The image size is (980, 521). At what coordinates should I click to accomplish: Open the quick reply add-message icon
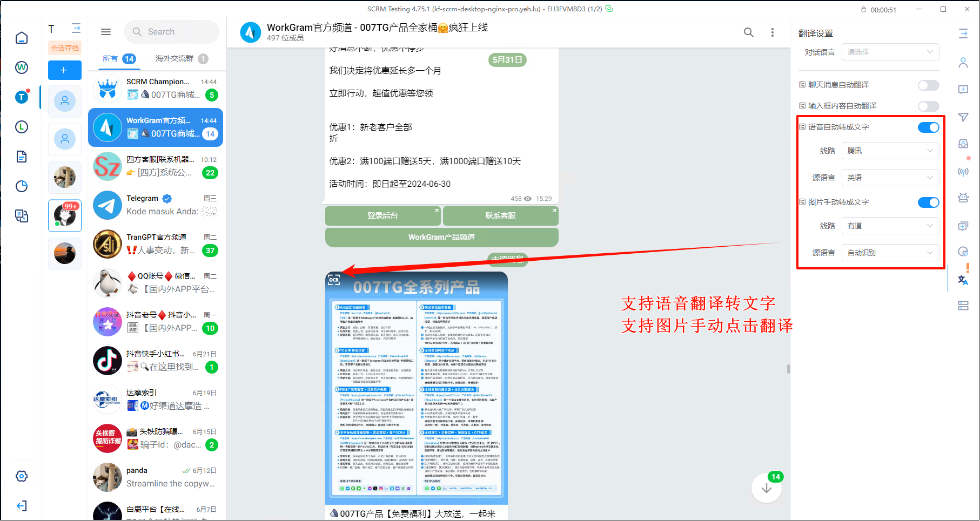click(x=963, y=90)
